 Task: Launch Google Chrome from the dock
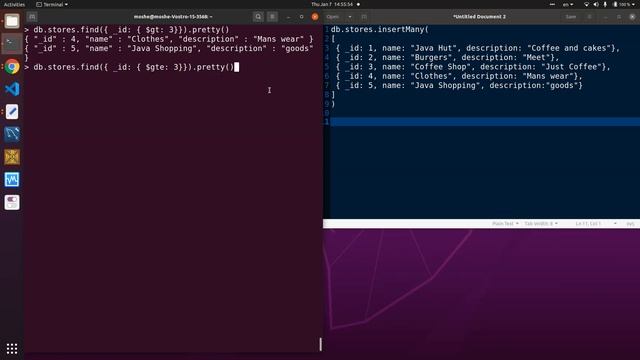click(x=12, y=67)
